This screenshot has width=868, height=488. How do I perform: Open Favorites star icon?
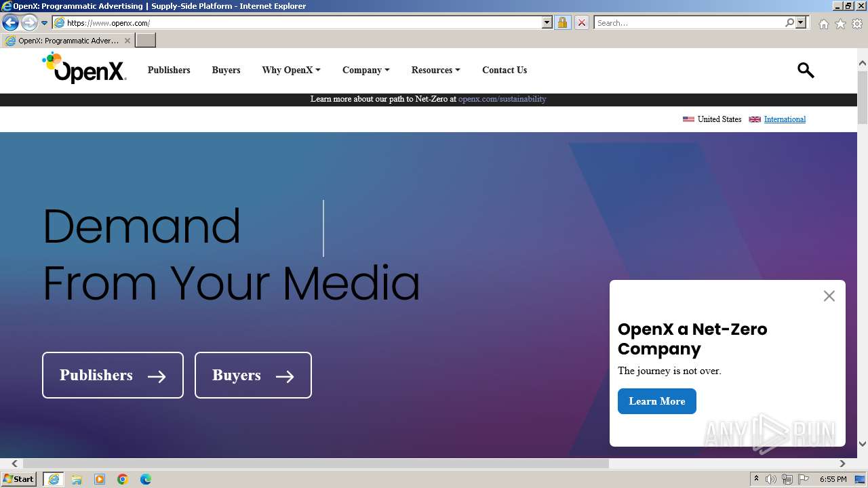click(x=840, y=24)
